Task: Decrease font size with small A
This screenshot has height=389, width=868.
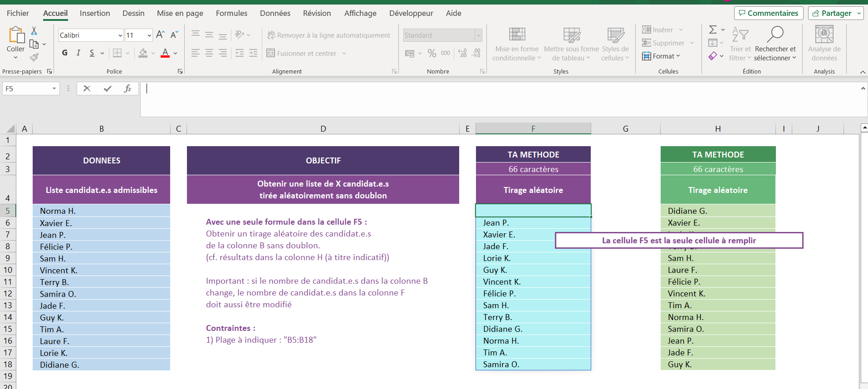Action: 174,34
